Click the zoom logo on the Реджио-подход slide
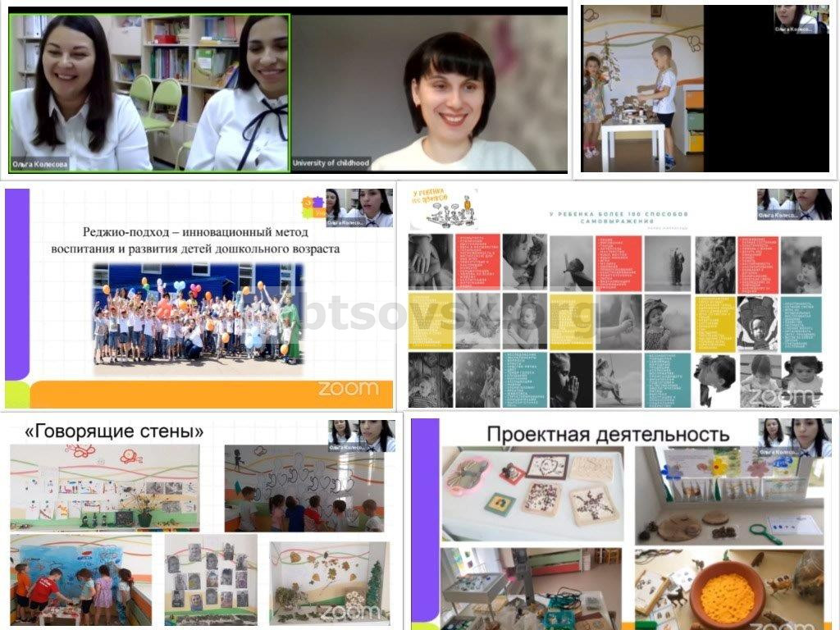 (x=349, y=389)
